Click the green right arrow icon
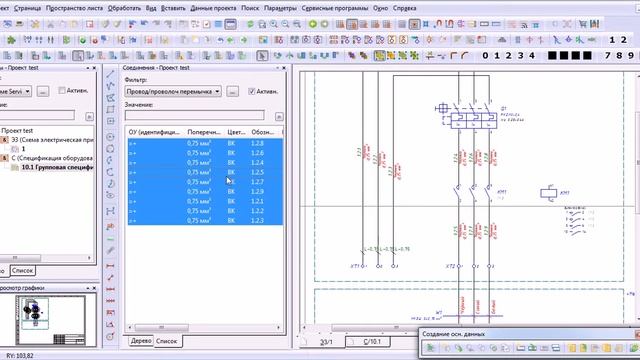 [x=244, y=40]
